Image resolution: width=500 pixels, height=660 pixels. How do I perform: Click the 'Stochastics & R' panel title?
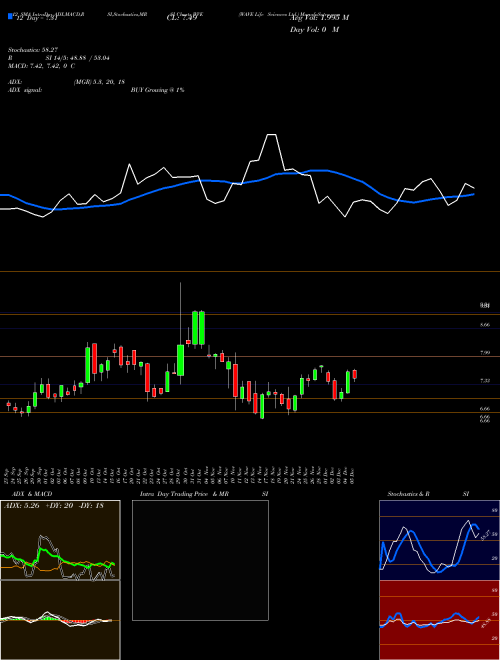point(408,494)
